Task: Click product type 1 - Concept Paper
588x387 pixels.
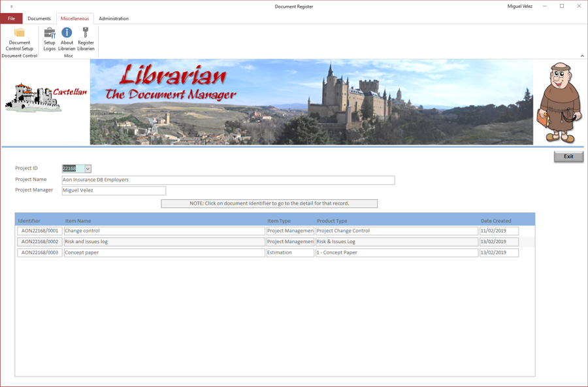Action: pos(397,252)
